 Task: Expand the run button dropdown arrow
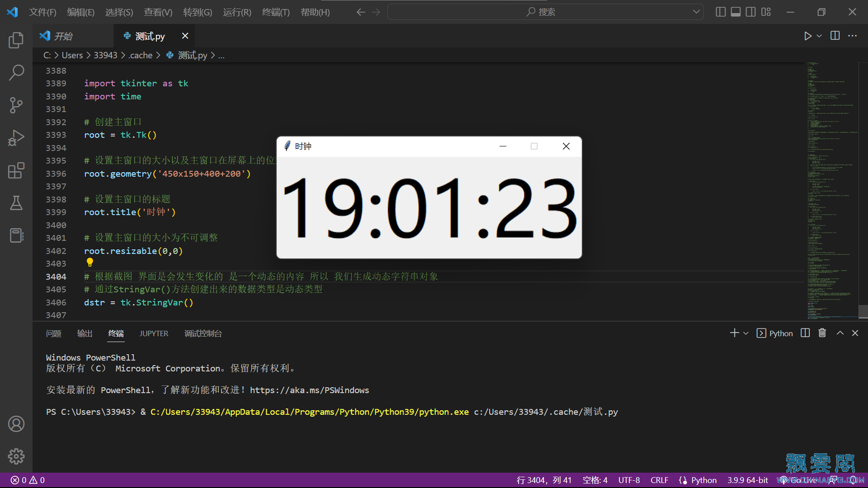[819, 36]
